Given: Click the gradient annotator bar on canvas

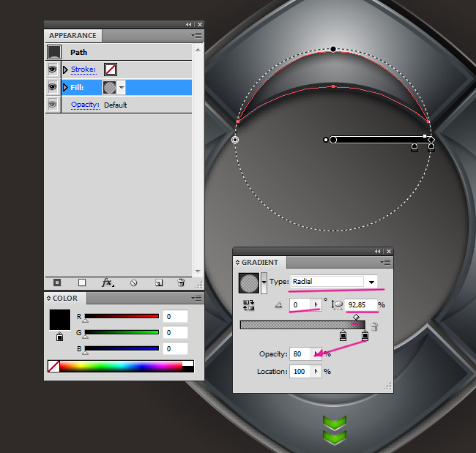Looking at the screenshot, I should [381, 140].
